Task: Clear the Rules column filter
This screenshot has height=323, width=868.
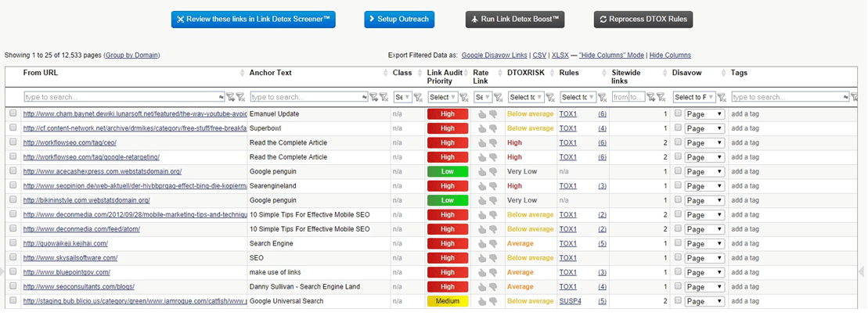Action: [x=603, y=98]
